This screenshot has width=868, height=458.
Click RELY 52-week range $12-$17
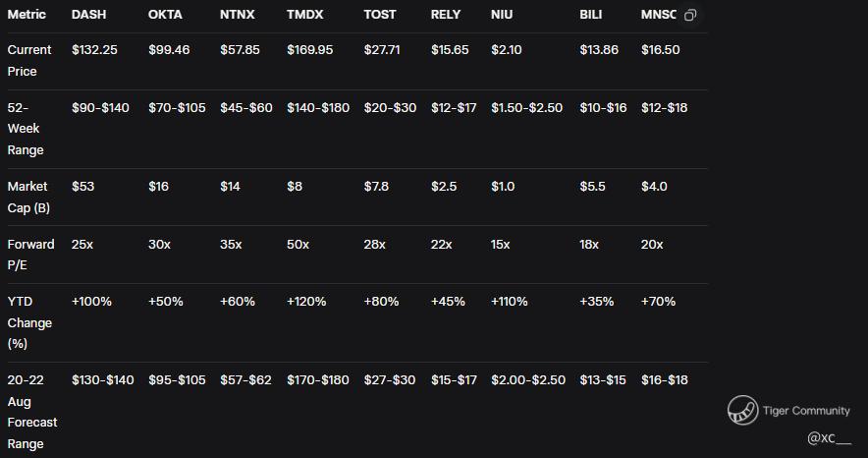454,107
